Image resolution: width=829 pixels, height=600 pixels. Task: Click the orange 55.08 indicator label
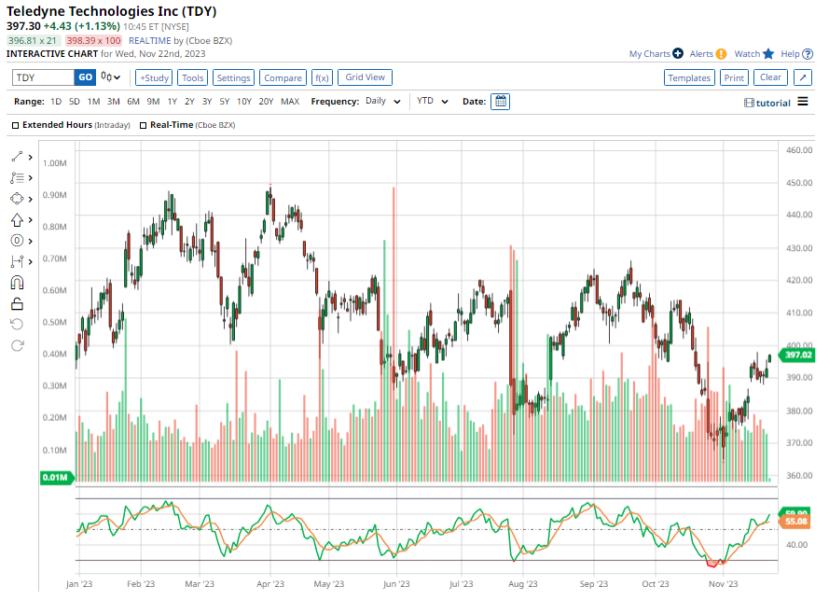795,522
